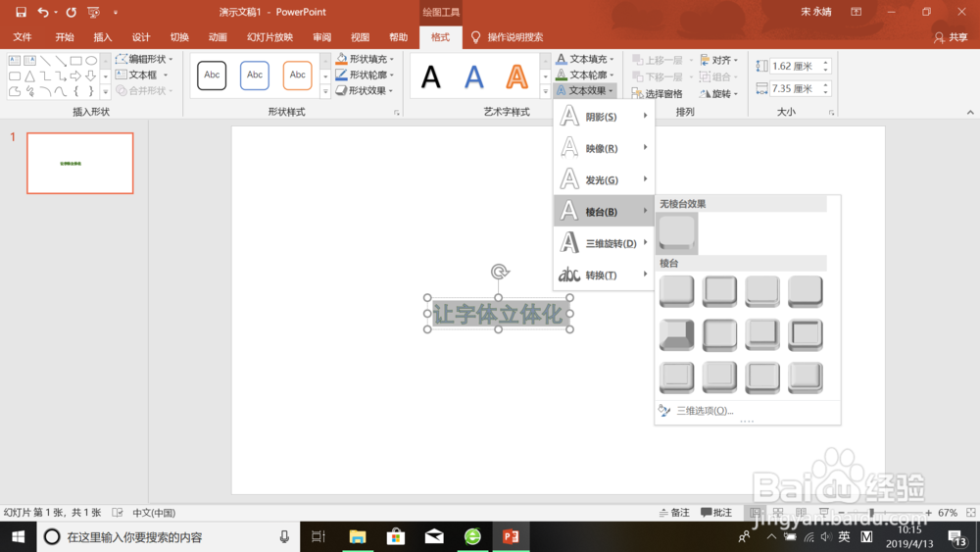Open Shape Effects (形状效果) dropdown
This screenshot has height=552, width=980.
pos(365,90)
